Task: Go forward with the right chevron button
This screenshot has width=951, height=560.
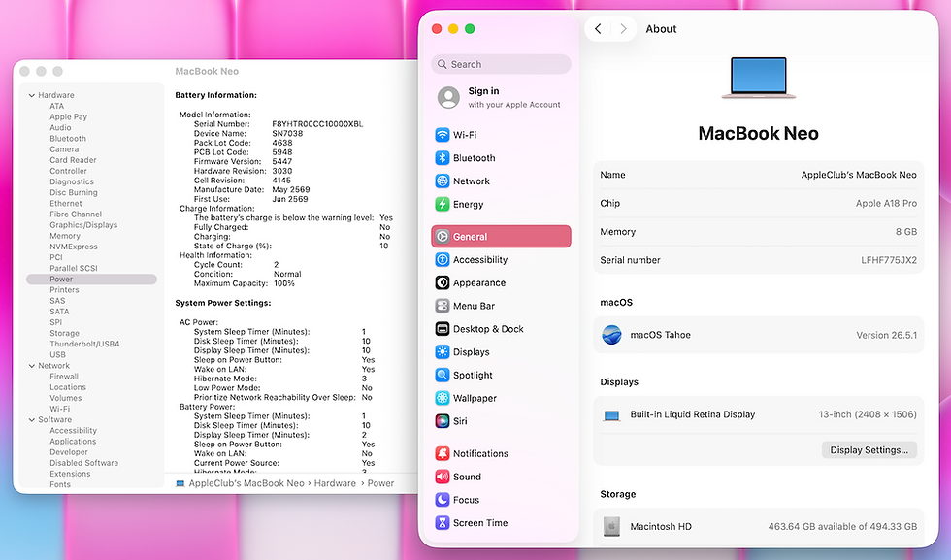Action: point(623,28)
